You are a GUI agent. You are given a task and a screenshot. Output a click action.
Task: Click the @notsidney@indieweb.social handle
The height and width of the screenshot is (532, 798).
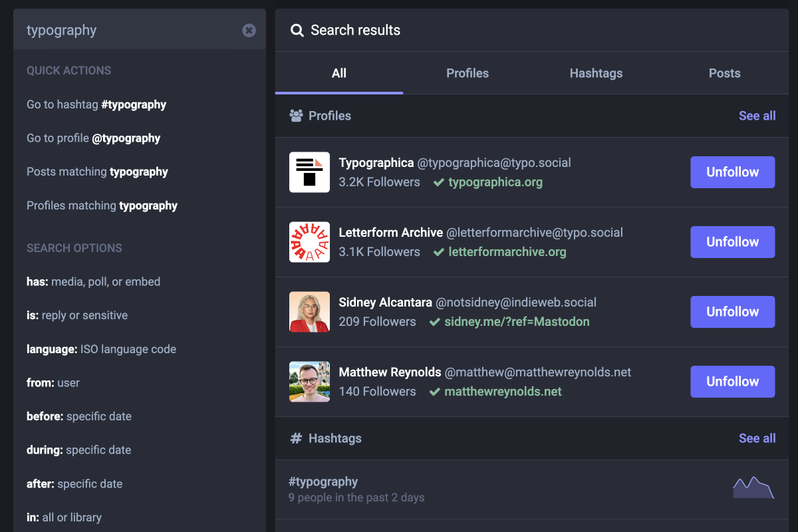click(516, 303)
